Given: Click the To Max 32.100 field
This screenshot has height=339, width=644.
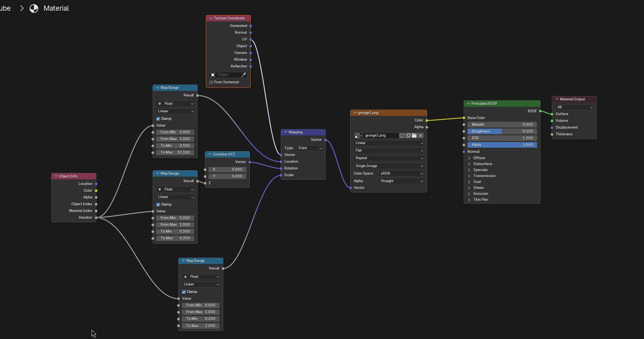Looking at the screenshot, I should click(x=175, y=152).
